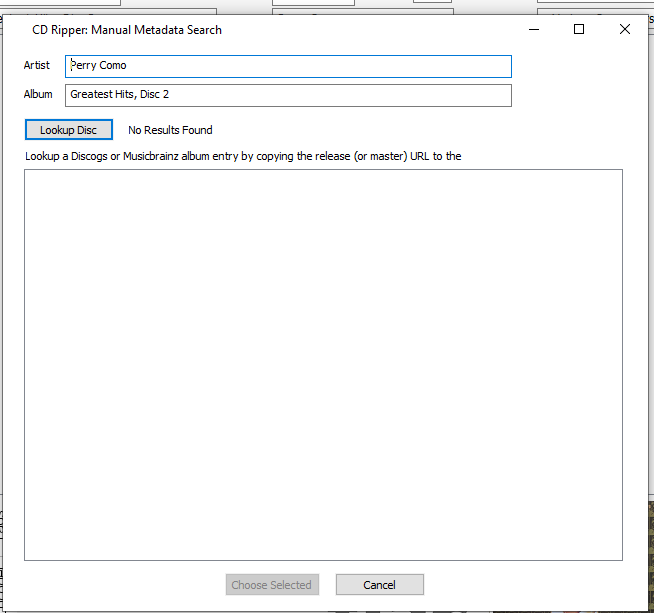Image resolution: width=654 pixels, height=613 pixels.
Task: Close the Manual Metadata Search dialog
Action: pos(625,29)
